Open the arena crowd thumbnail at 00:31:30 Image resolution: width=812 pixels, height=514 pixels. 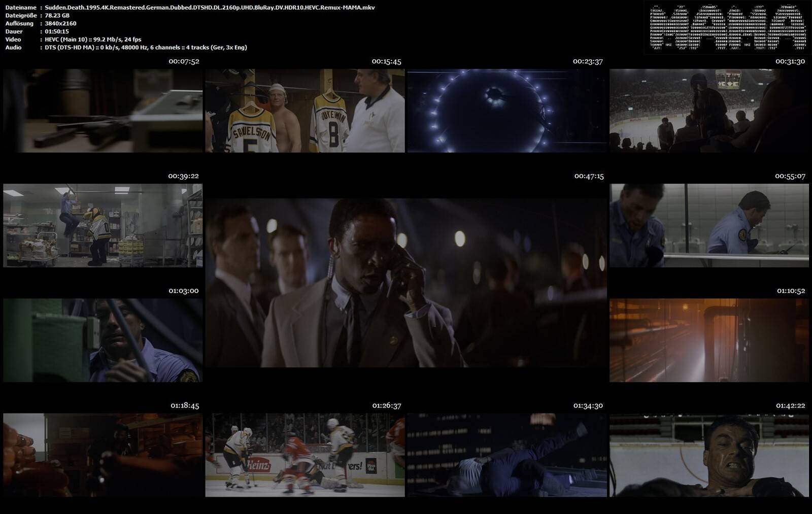click(x=709, y=111)
